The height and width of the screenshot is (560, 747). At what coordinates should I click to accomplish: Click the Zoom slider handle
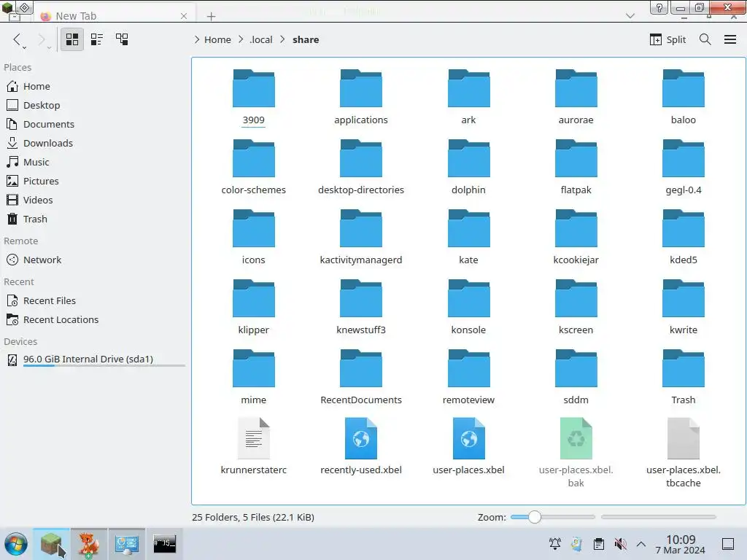pos(535,517)
